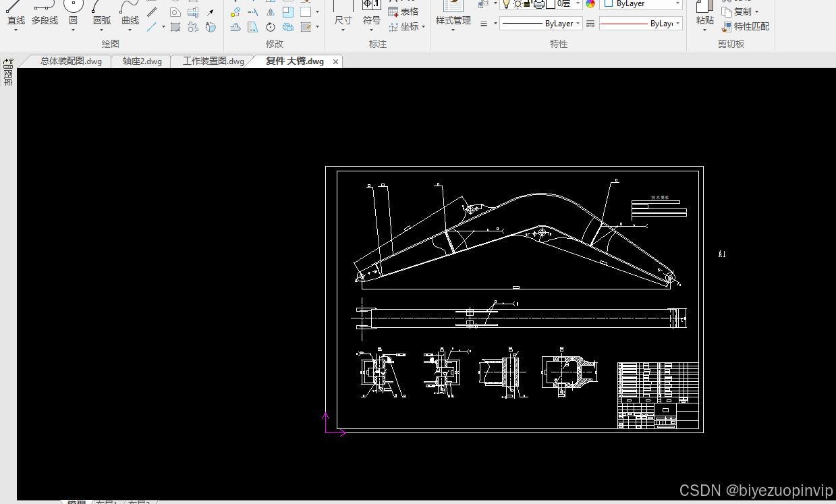Switch to 总体装配图.dwg tab
This screenshot has height=504, width=836.
point(71,61)
